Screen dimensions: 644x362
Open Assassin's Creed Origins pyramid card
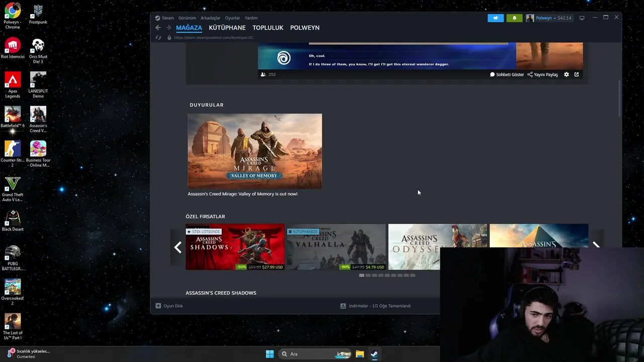click(539, 235)
